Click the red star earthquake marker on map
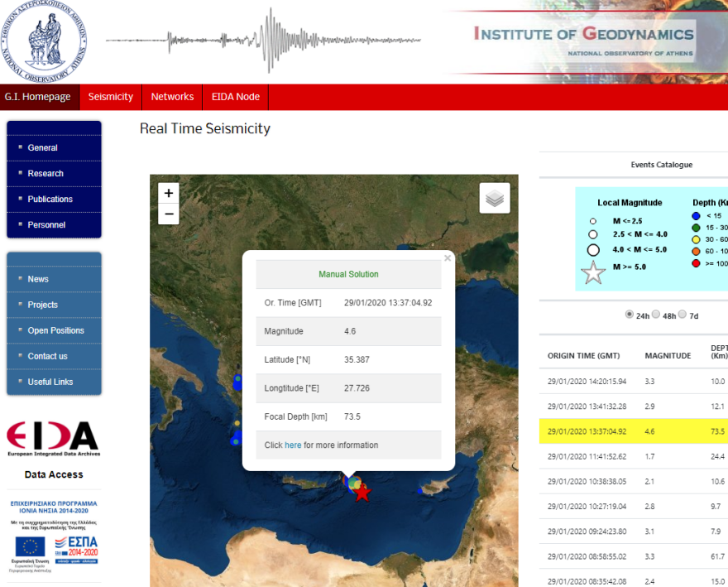 [362, 493]
